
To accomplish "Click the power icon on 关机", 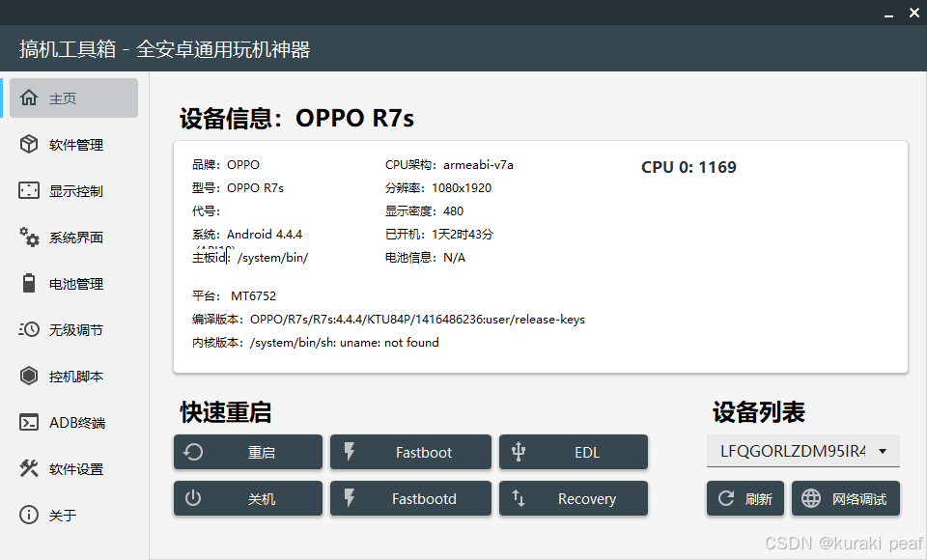I will pos(193,498).
